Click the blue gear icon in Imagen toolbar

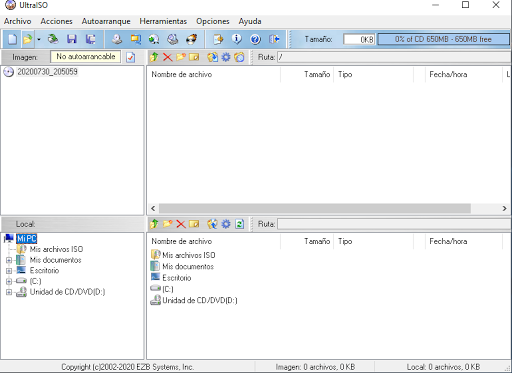226,57
